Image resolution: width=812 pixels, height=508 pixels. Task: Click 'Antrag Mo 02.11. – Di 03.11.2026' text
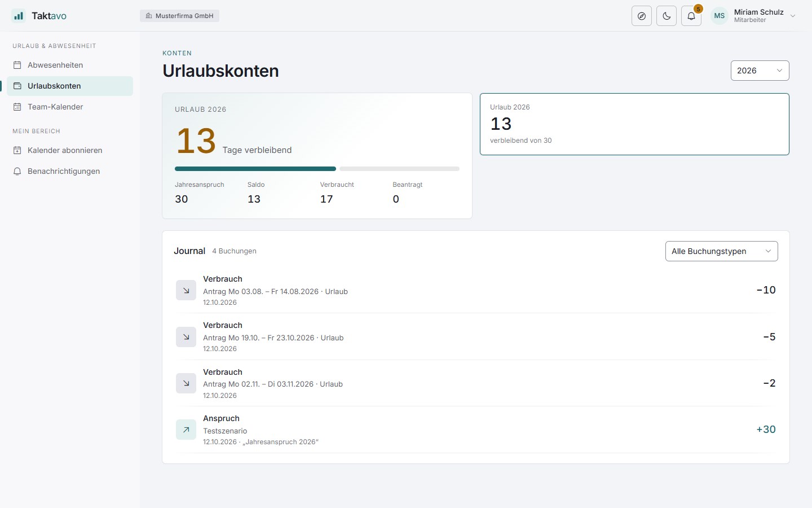(258, 384)
